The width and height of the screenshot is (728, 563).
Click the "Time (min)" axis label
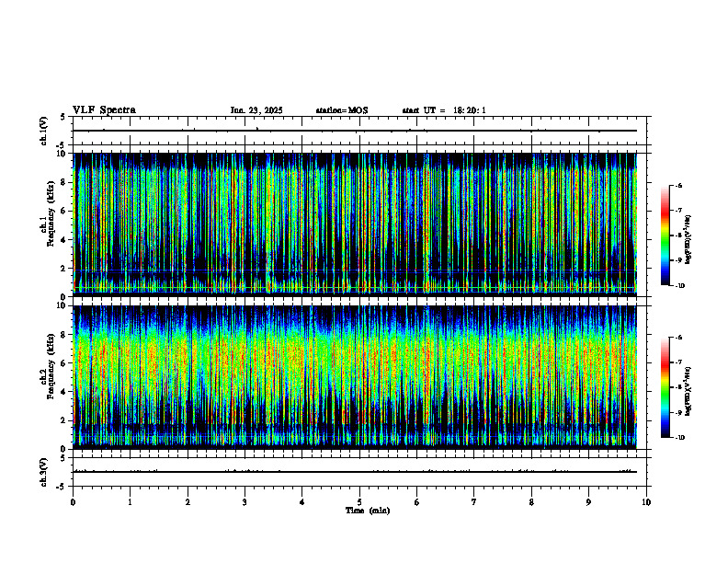pyautogui.click(x=368, y=511)
